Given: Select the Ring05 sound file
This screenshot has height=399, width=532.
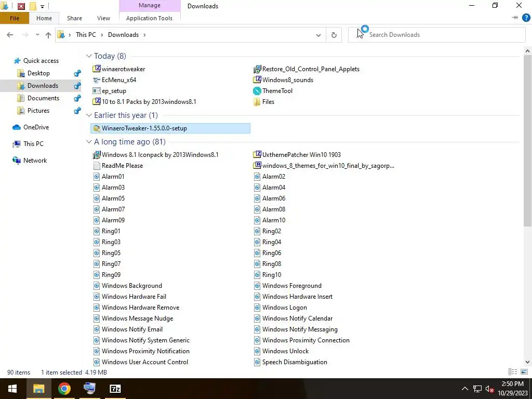Looking at the screenshot, I should 107,253.
